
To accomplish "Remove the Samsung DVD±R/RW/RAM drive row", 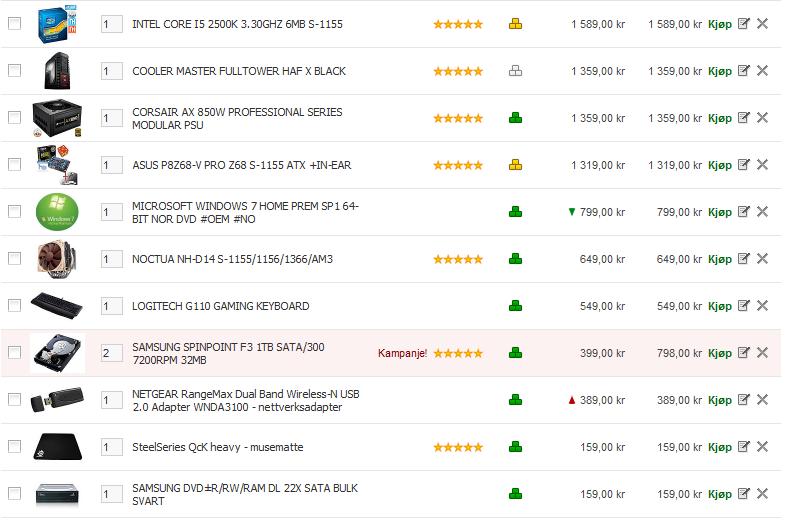I will coord(762,494).
